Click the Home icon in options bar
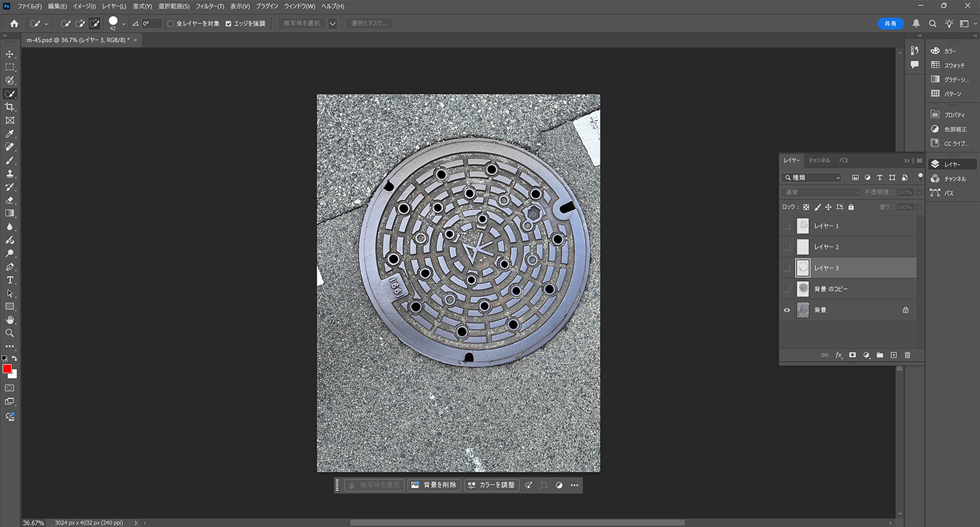The width and height of the screenshot is (980, 527). coord(14,24)
